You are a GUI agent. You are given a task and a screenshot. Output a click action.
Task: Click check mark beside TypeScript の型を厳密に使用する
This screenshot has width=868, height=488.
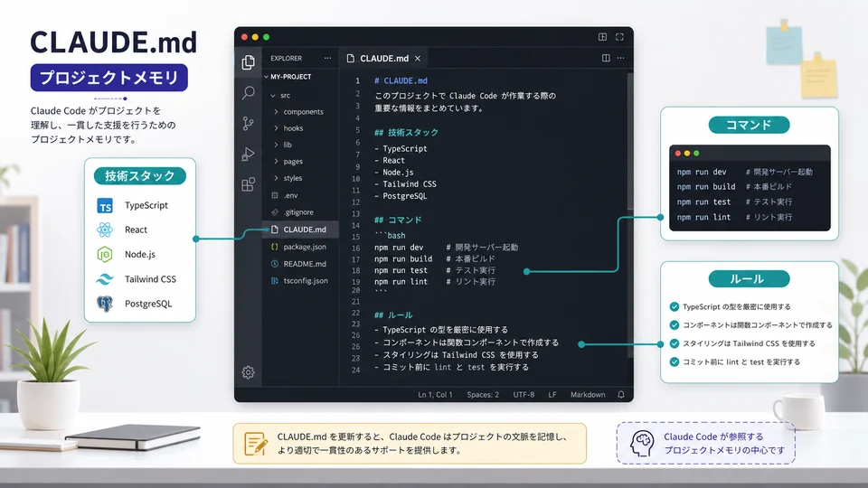675,306
